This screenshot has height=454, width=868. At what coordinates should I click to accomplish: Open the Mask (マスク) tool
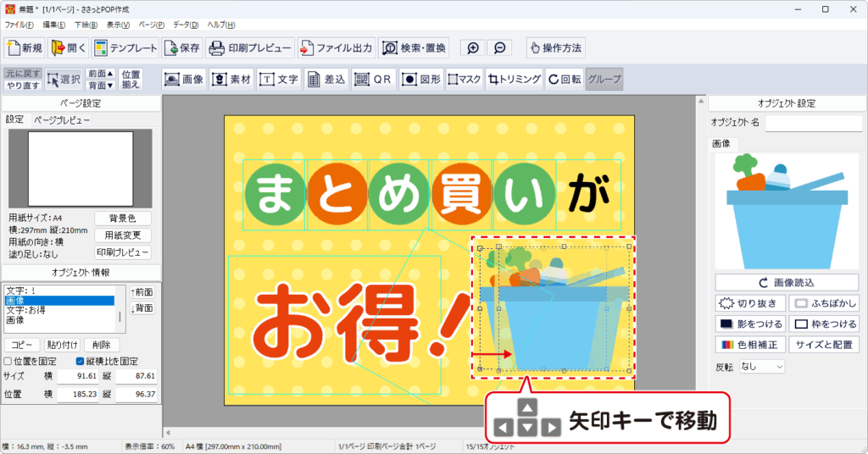click(464, 80)
